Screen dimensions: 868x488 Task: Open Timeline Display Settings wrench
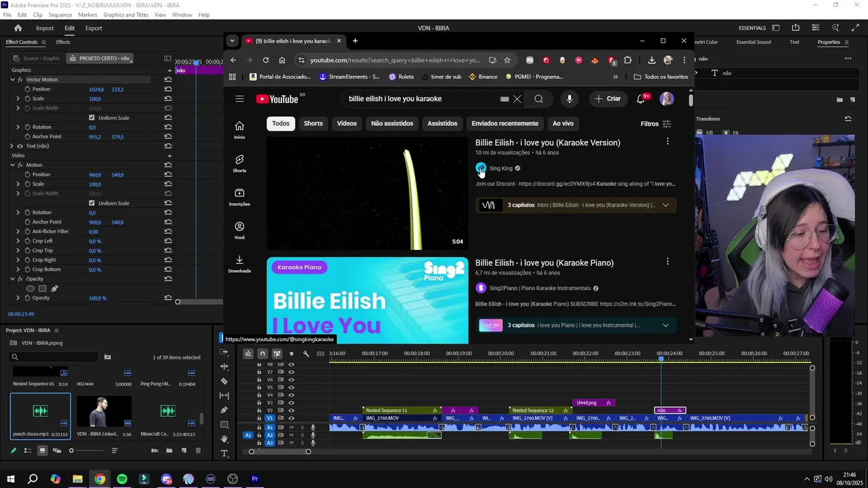306,354
